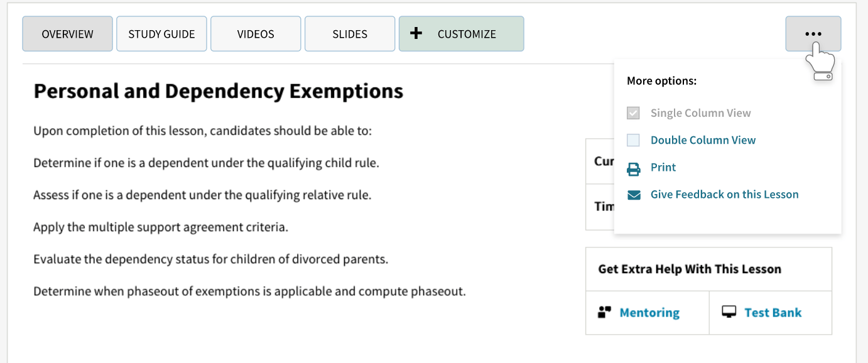The image size is (868, 363).
Task: Click the Mentoring link
Action: tap(649, 312)
